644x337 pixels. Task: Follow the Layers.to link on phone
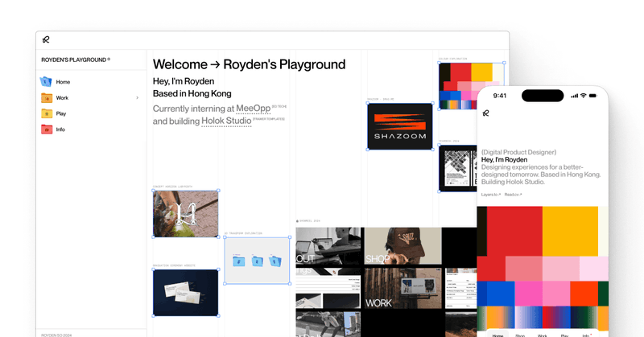491,195
